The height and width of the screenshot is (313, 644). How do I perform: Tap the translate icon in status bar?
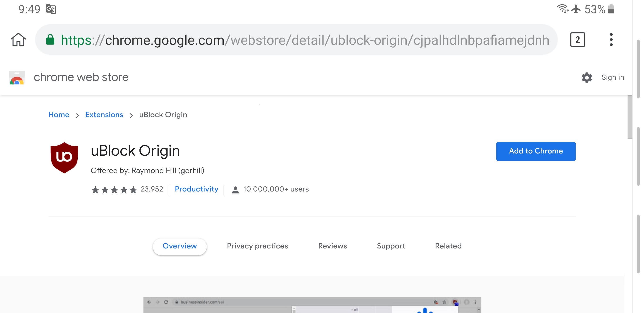pyautogui.click(x=51, y=9)
